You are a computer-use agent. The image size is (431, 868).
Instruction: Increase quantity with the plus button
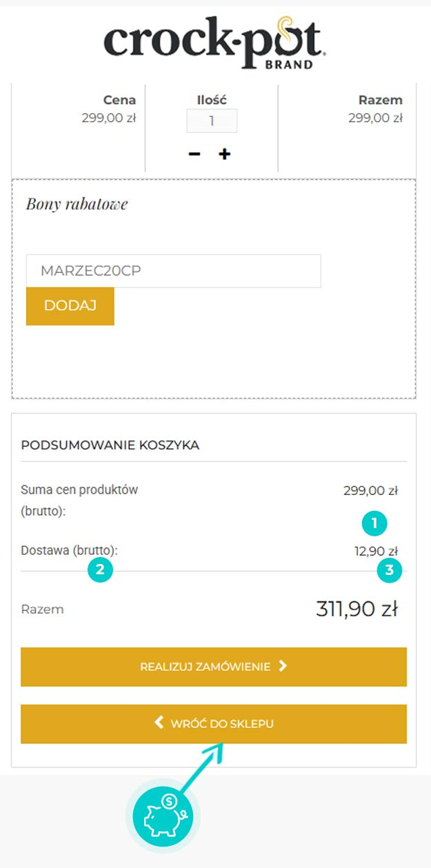coord(224,154)
